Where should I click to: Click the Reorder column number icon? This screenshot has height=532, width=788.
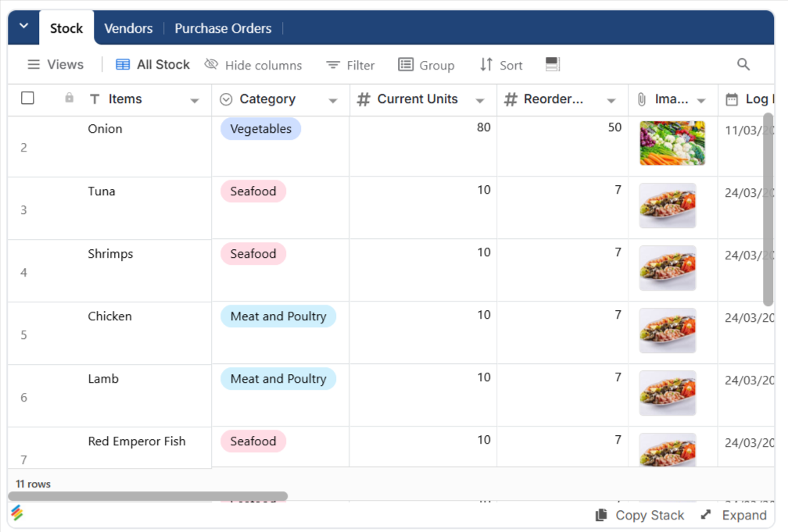point(510,99)
